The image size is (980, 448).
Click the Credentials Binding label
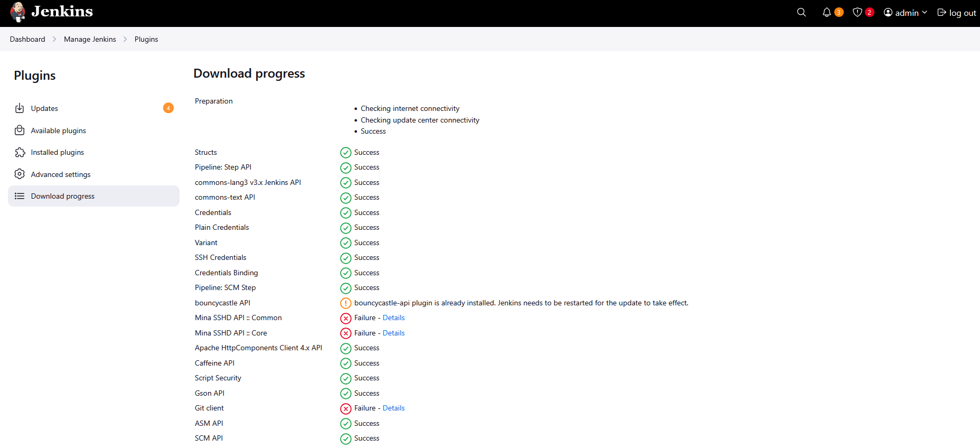[226, 273]
